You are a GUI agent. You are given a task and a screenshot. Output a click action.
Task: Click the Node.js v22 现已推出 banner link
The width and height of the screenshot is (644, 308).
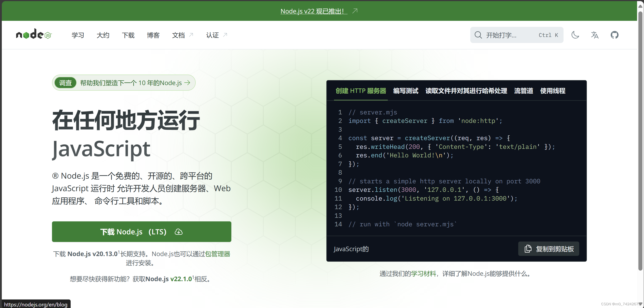314,11
